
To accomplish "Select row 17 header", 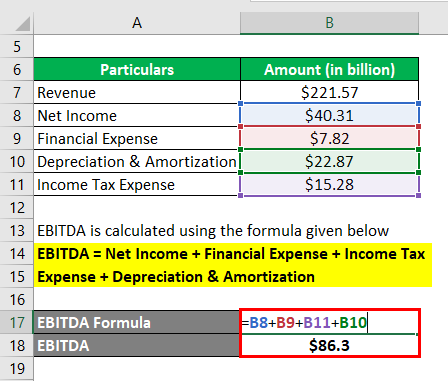I will pos(17,322).
